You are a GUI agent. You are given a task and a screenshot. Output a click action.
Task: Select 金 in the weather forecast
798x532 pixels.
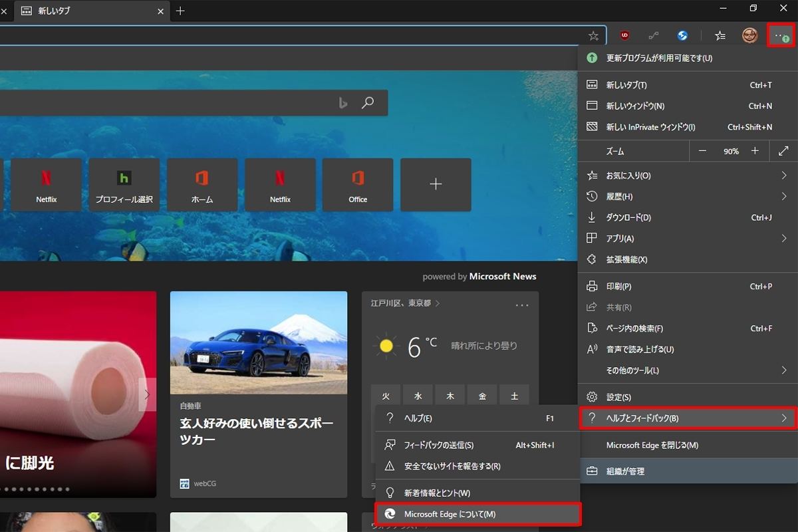click(482, 396)
